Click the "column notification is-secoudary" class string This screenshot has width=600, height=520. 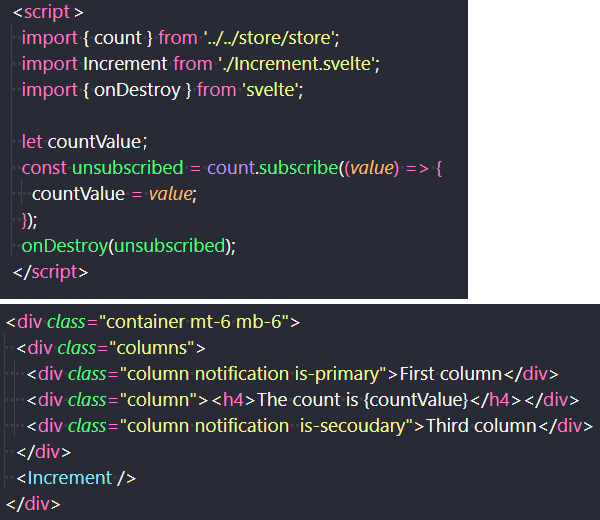click(266, 426)
